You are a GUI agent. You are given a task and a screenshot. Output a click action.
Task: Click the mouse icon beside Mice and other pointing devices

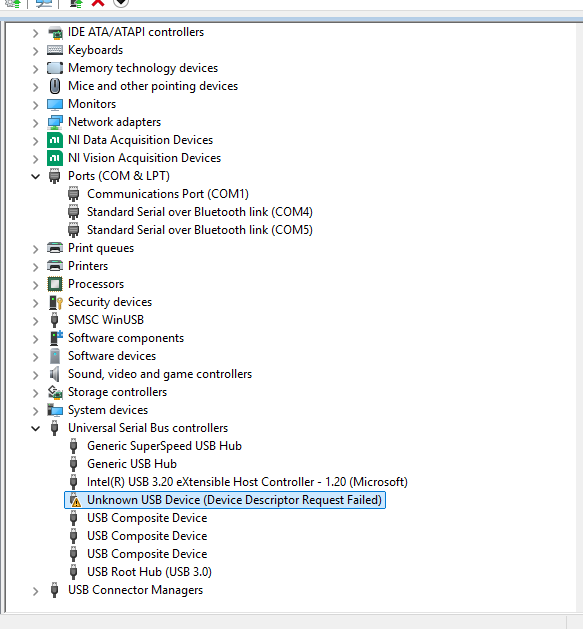[x=55, y=86]
